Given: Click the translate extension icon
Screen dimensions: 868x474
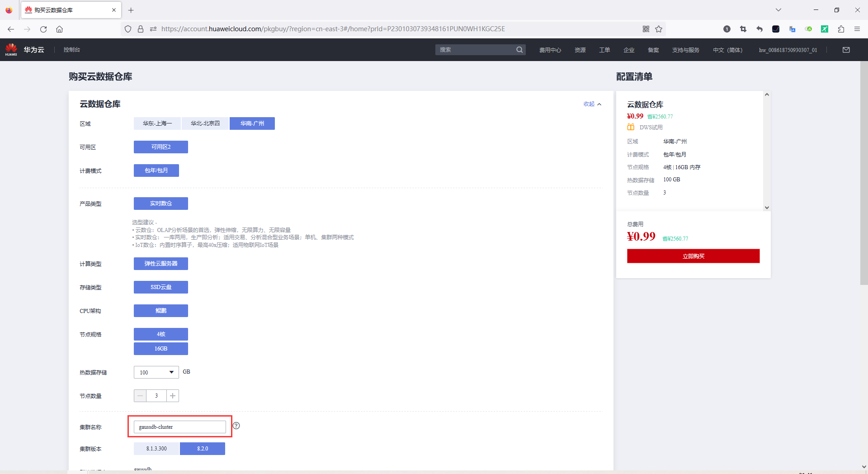Looking at the screenshot, I should pyautogui.click(x=792, y=29).
